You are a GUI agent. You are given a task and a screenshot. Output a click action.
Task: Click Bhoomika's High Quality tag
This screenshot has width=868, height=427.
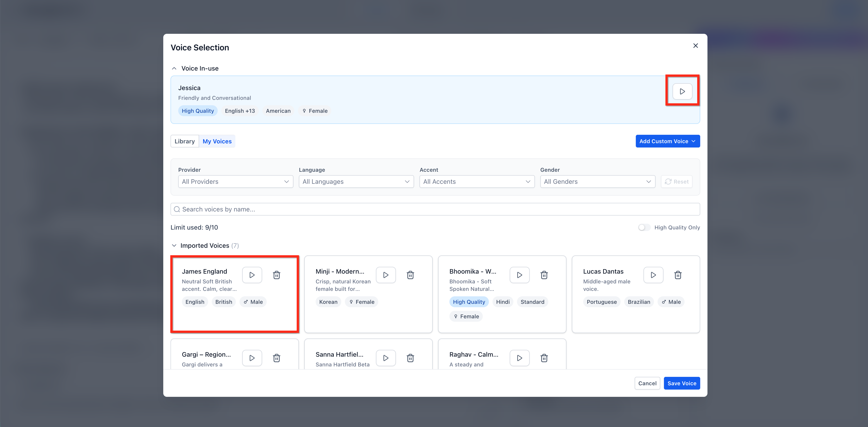469,302
